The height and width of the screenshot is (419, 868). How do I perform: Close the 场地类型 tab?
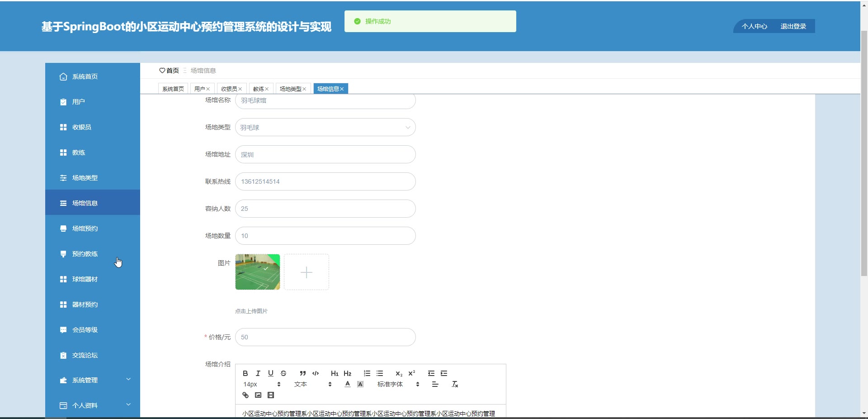coord(304,89)
